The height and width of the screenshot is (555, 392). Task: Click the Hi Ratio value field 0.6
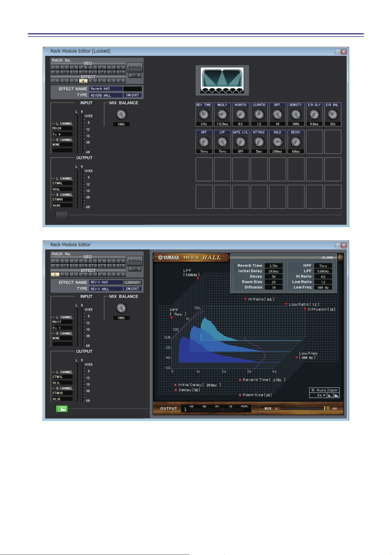pos(323,277)
